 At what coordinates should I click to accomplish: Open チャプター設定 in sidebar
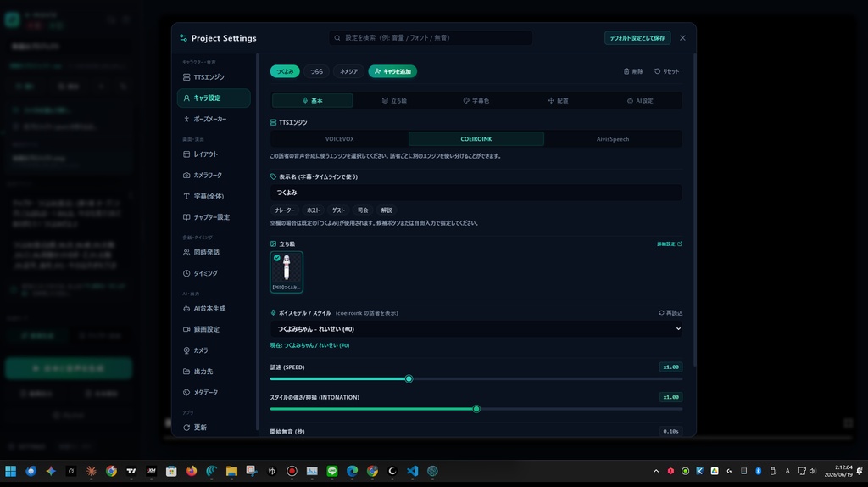[214, 217]
